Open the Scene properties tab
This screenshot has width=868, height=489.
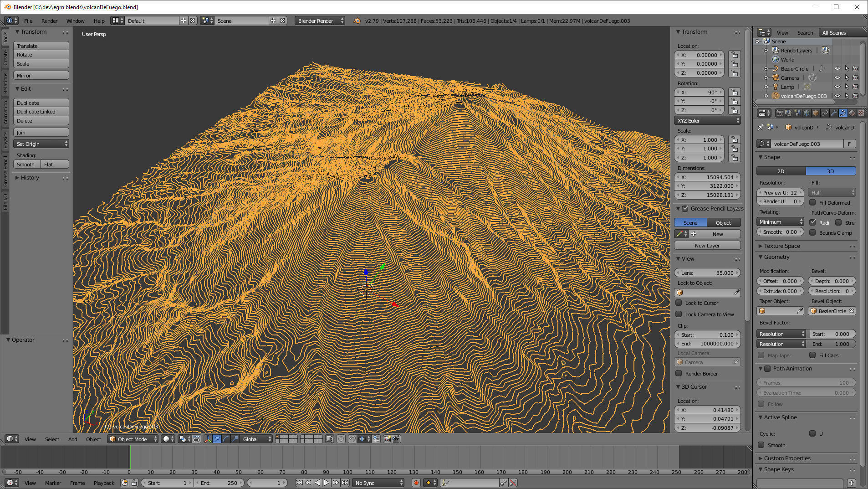[797, 113]
